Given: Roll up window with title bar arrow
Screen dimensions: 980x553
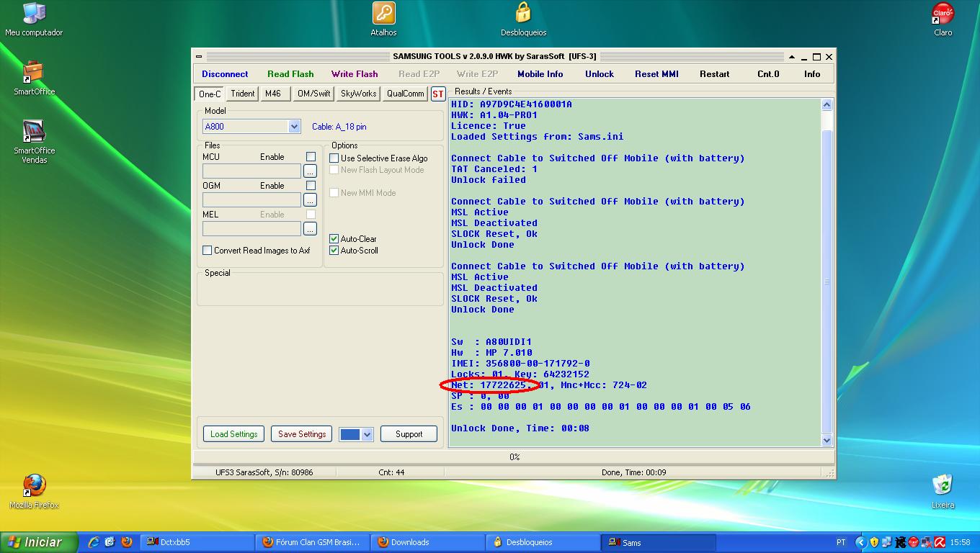Looking at the screenshot, I should [x=791, y=57].
